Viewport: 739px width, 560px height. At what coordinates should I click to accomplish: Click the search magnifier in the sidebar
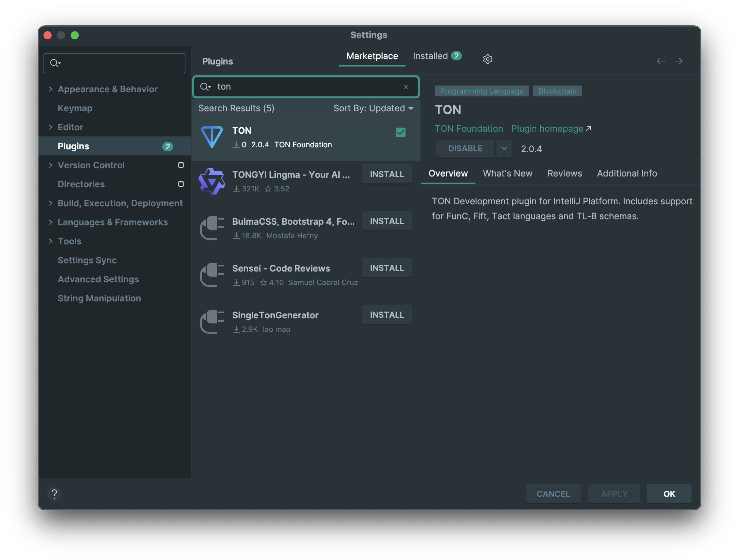coord(55,63)
